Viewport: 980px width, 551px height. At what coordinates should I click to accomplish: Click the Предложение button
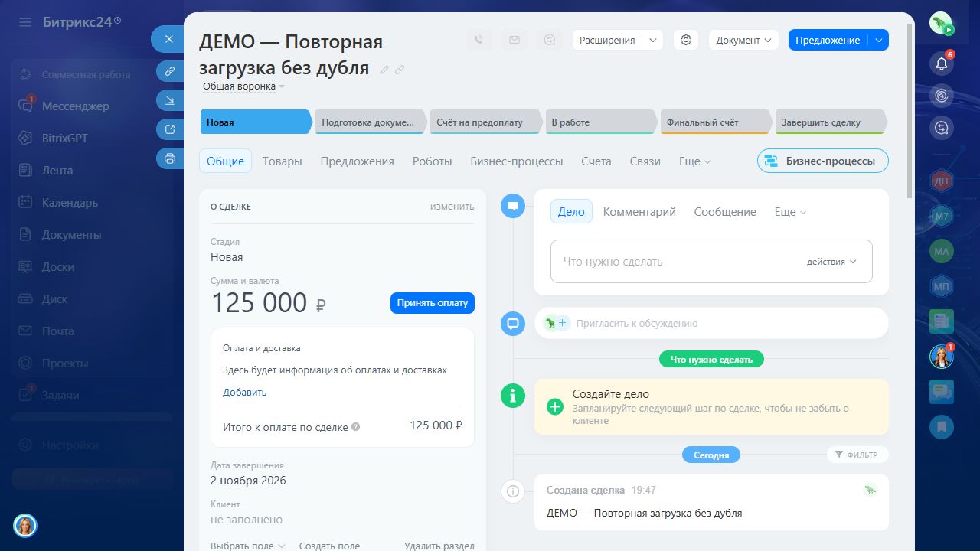pyautogui.click(x=828, y=40)
